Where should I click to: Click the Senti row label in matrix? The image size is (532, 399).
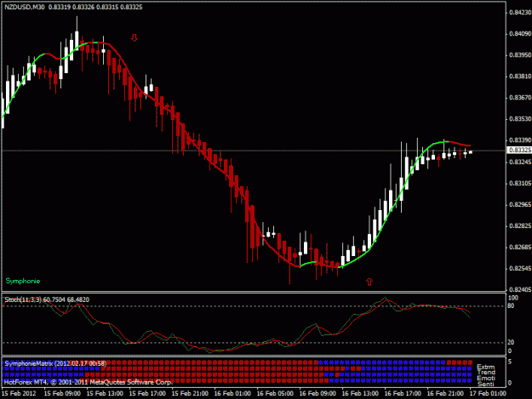486,384
